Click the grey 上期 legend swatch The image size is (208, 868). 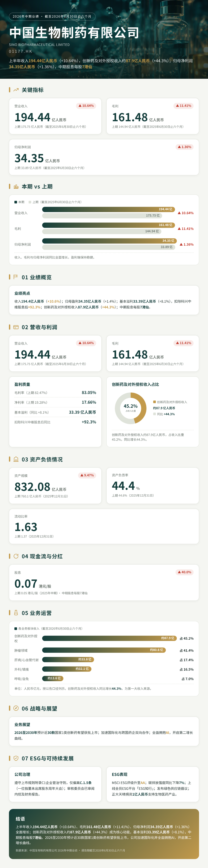pos(30,202)
